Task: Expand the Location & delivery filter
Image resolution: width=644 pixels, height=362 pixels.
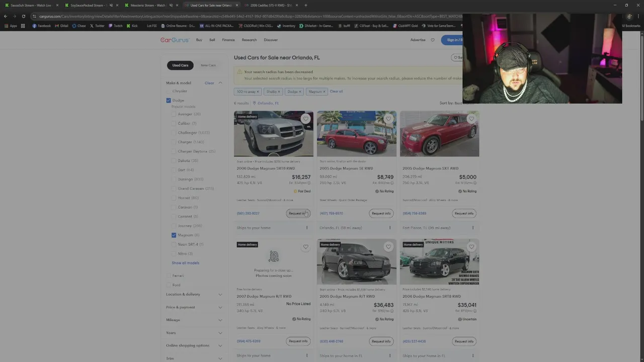Action: [194, 294]
